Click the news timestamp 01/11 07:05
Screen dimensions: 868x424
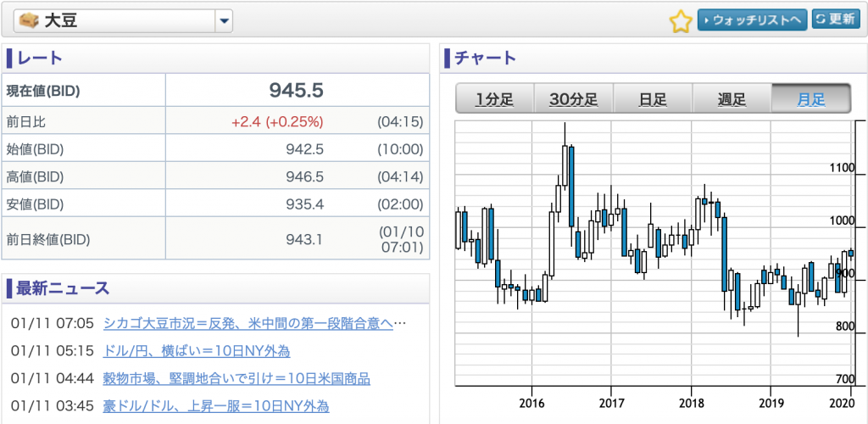point(53,324)
